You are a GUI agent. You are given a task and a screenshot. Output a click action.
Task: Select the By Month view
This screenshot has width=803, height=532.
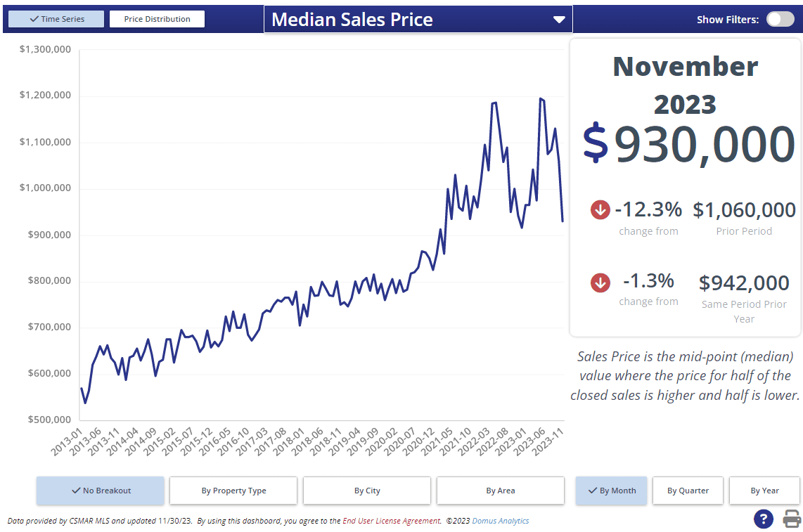611,491
